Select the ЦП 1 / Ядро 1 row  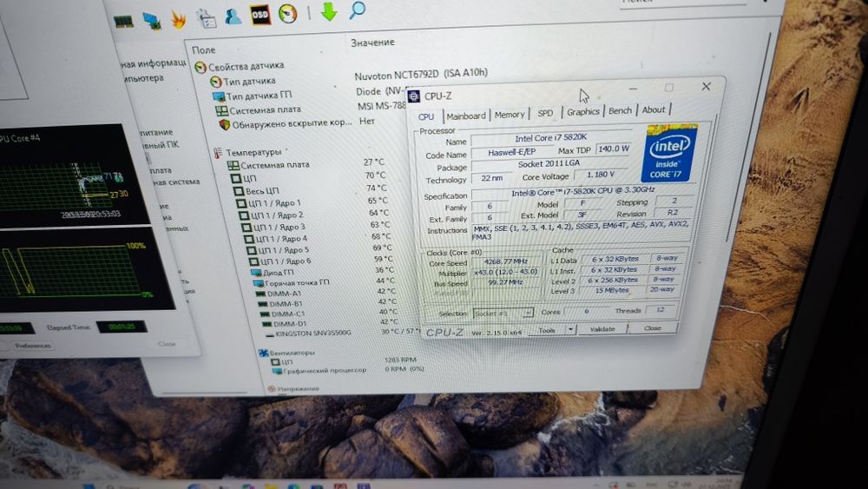[x=312, y=202]
